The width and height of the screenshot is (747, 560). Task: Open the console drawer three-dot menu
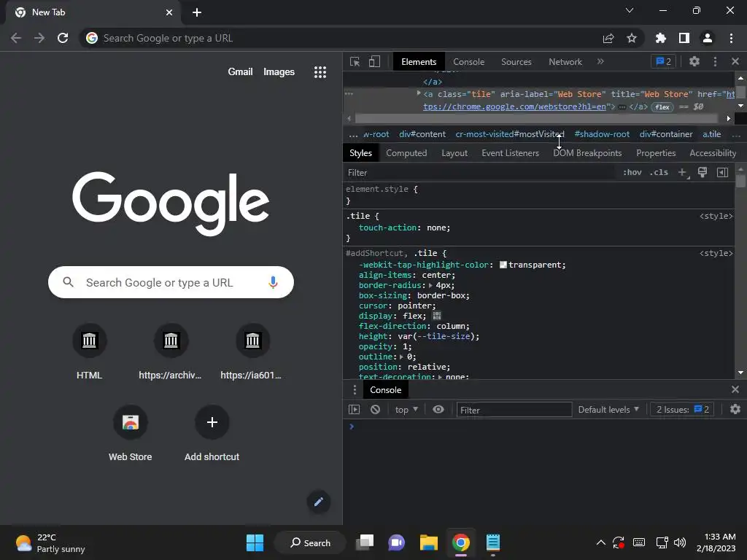tap(355, 390)
